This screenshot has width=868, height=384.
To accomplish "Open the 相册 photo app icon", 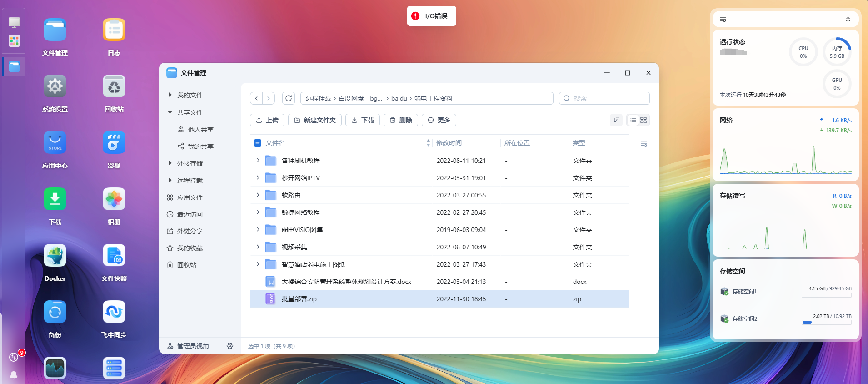I will pos(114,199).
